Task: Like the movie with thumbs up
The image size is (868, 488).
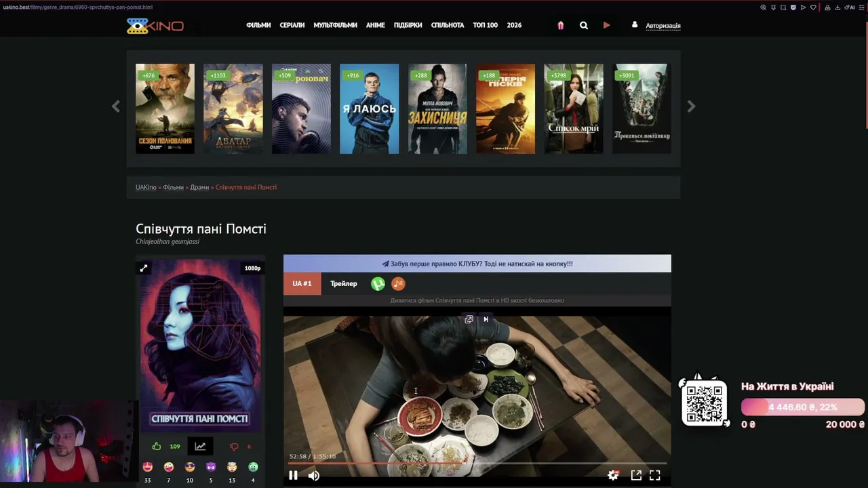Action: pos(157,446)
